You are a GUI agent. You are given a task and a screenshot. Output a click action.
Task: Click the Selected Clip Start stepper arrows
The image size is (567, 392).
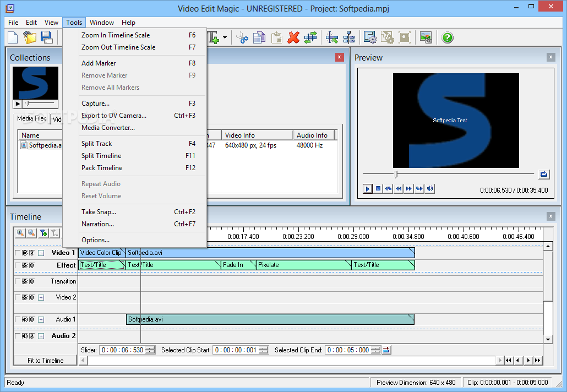click(x=264, y=350)
